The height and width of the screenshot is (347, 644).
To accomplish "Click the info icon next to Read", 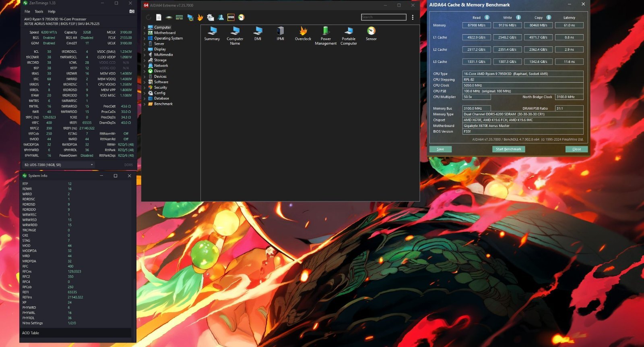I will (487, 17).
